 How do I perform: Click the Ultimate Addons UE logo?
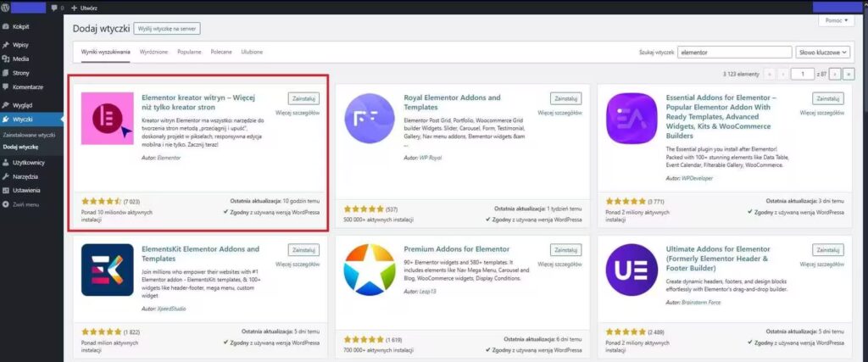tap(632, 270)
